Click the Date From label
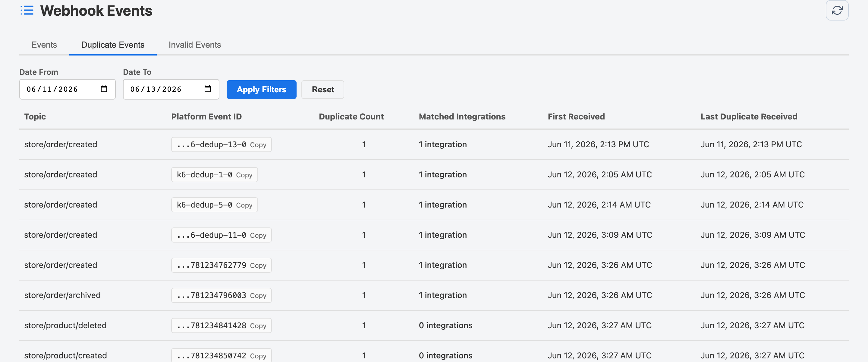 pyautogui.click(x=39, y=72)
